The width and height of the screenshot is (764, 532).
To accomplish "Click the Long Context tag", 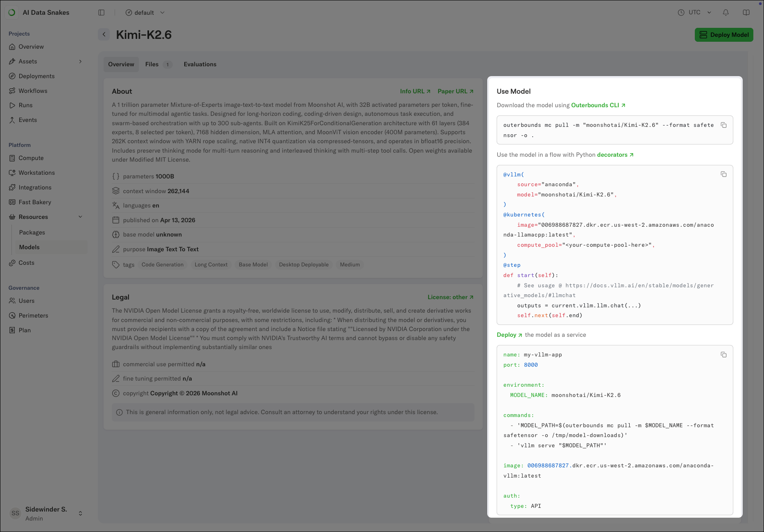I will point(211,265).
